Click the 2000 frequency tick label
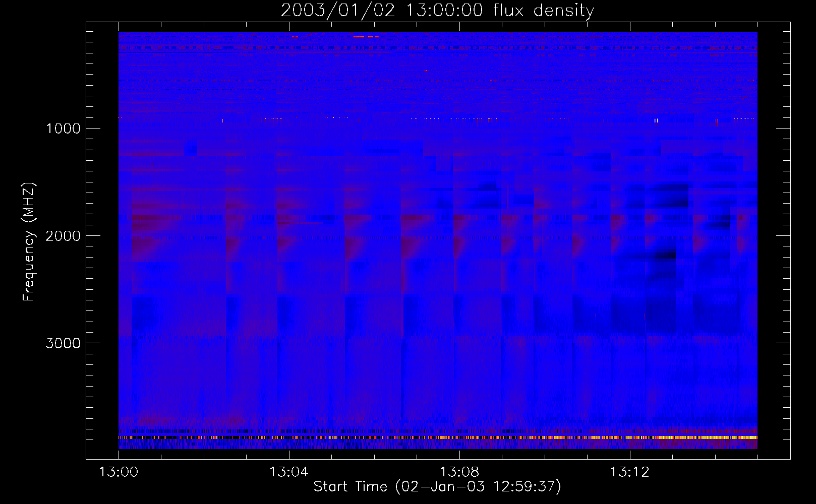816x504 pixels. point(63,236)
